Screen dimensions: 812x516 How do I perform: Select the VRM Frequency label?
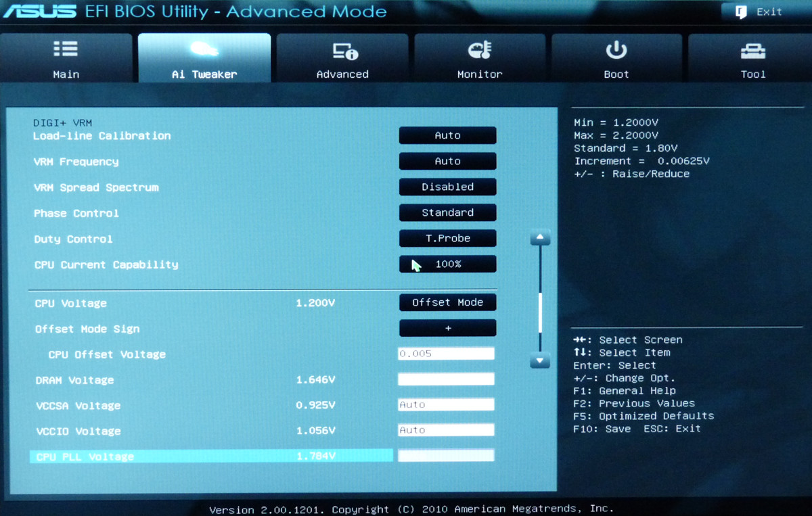pos(76,162)
